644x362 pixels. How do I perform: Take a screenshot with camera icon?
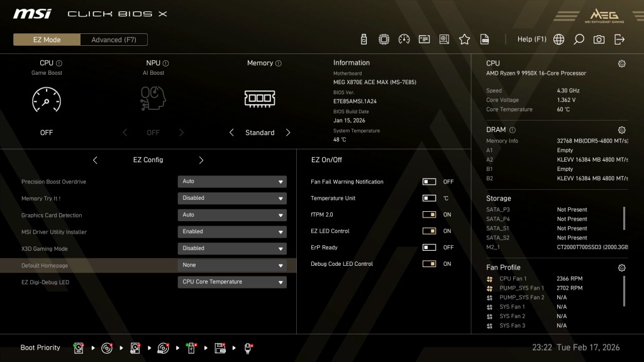(x=599, y=40)
